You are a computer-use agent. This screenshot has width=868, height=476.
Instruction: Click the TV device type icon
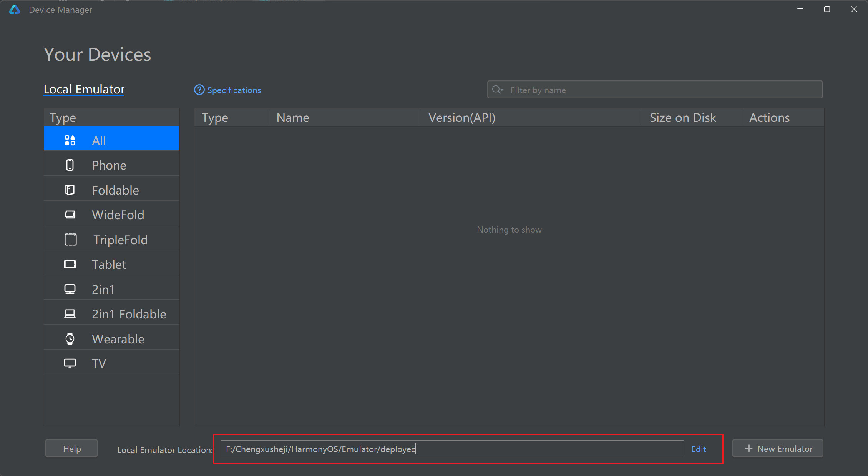click(70, 363)
